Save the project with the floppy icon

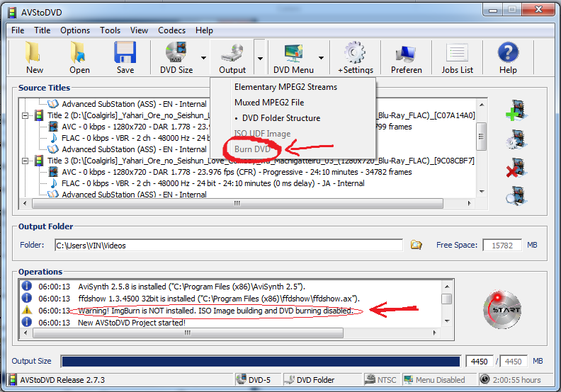click(x=125, y=52)
